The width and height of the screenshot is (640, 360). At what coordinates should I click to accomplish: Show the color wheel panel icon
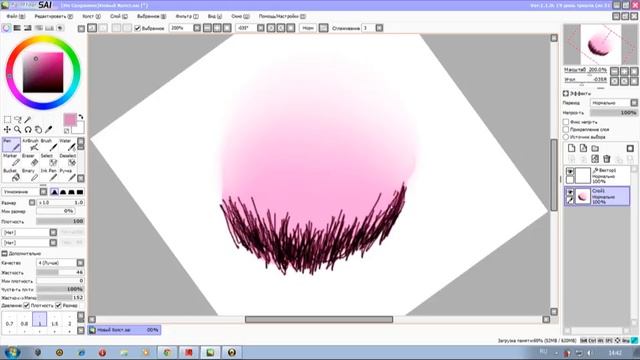coord(7,28)
